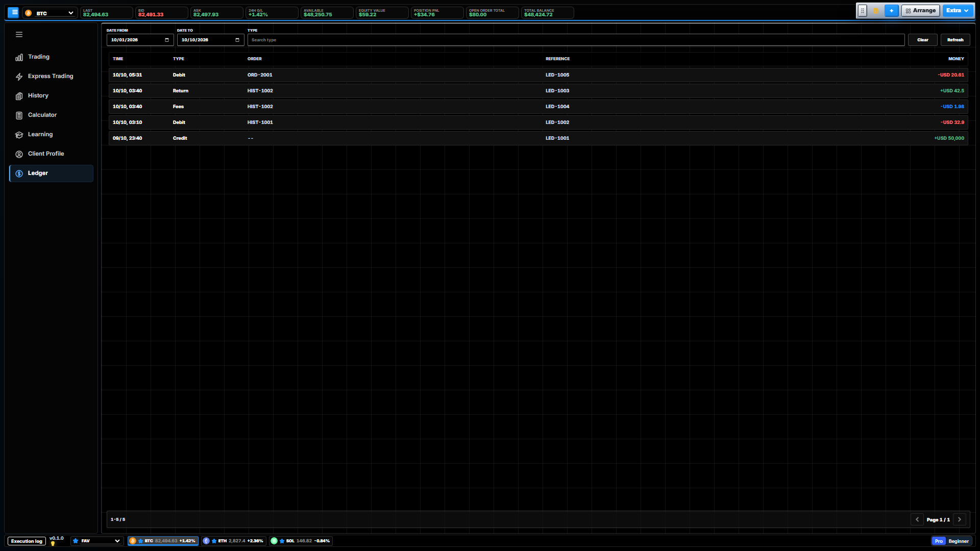Click the lightbulb icon under version
Image resolution: width=980 pixels, height=551 pixels.
point(53,544)
